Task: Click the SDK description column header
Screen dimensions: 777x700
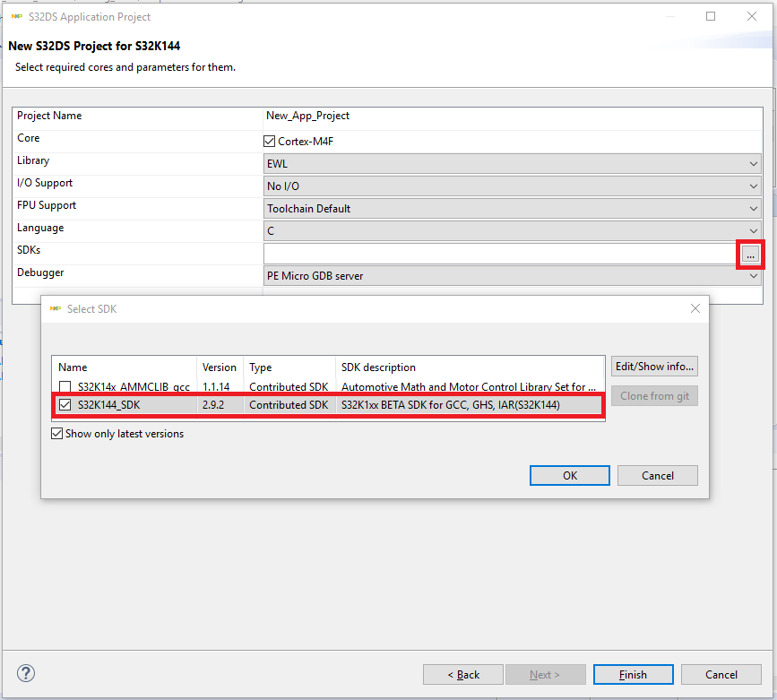Action: click(x=470, y=367)
